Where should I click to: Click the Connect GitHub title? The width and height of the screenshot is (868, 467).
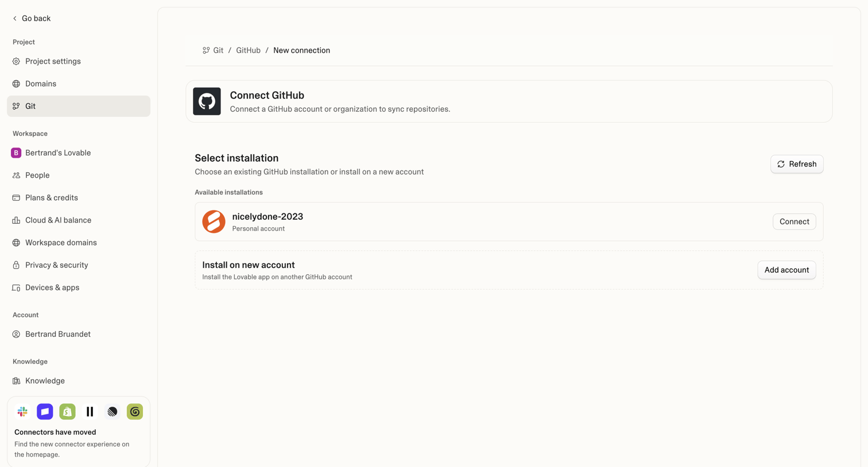click(267, 95)
